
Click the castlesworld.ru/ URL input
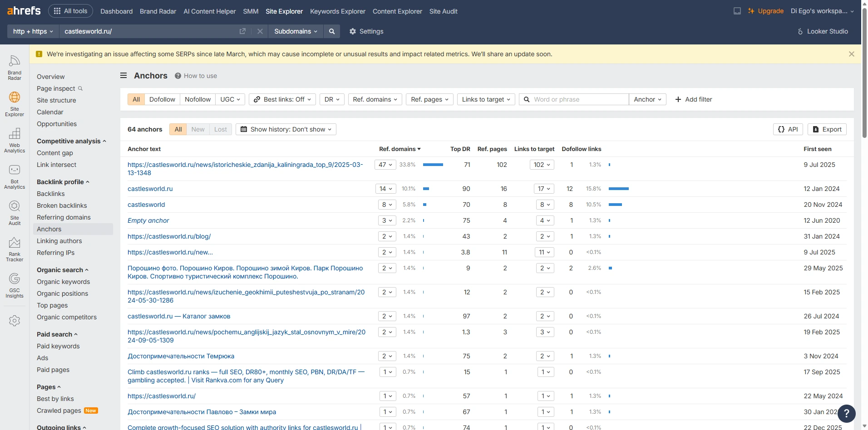tap(149, 31)
